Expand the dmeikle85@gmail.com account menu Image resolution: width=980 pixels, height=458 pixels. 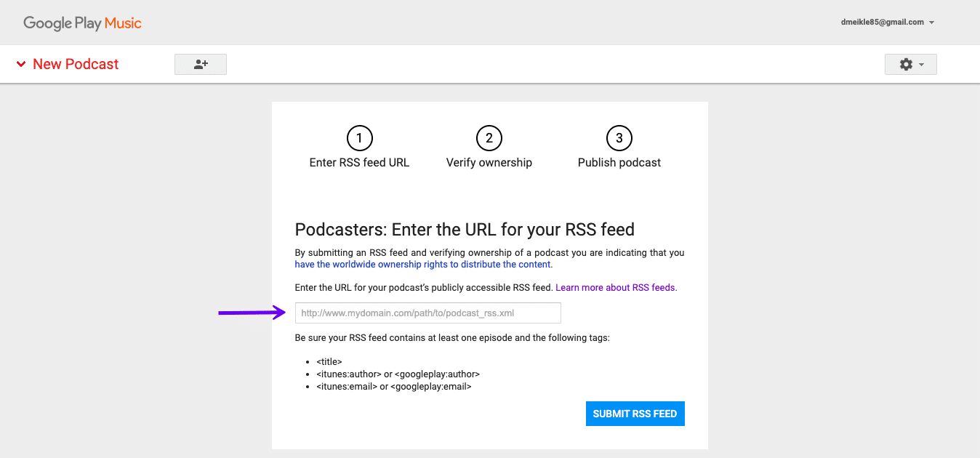[931, 22]
